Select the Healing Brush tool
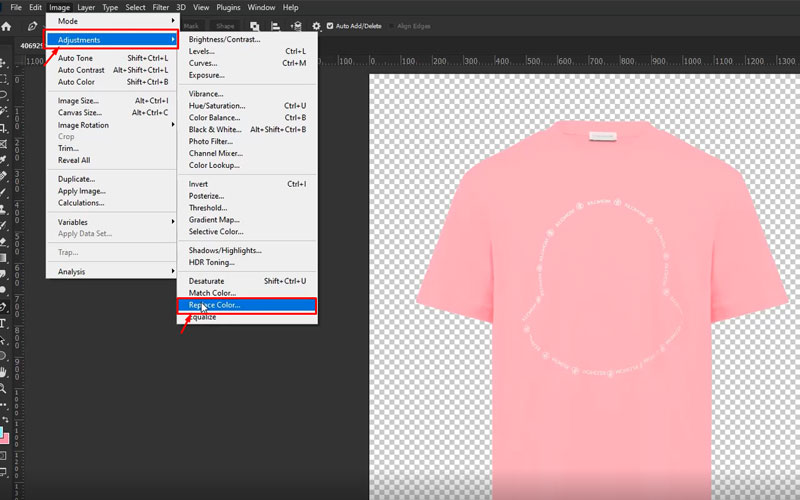 (x=3, y=176)
